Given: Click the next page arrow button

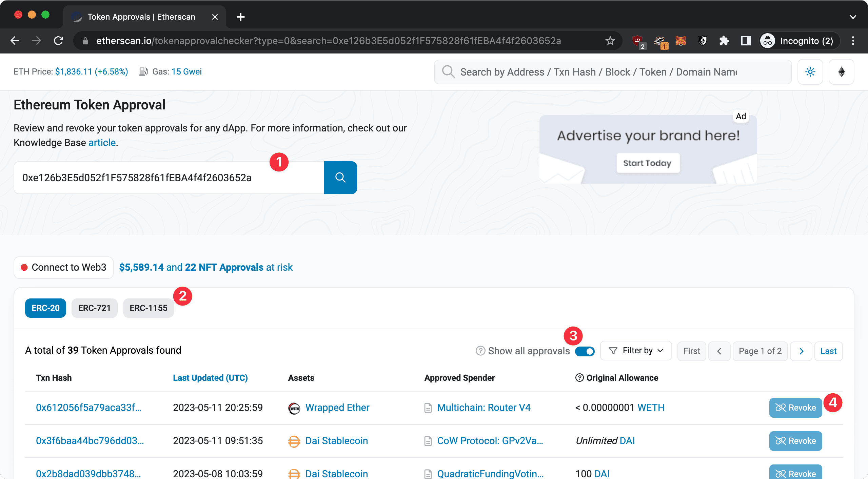Looking at the screenshot, I should click(801, 351).
